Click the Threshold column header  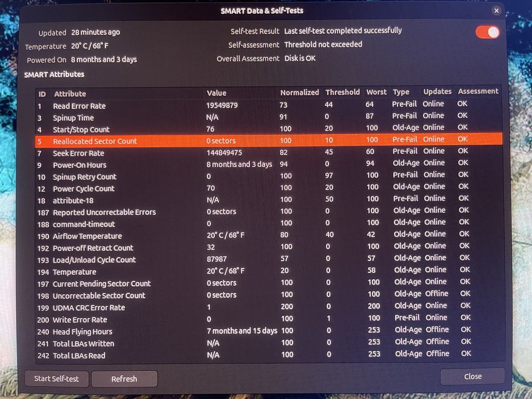coord(343,92)
